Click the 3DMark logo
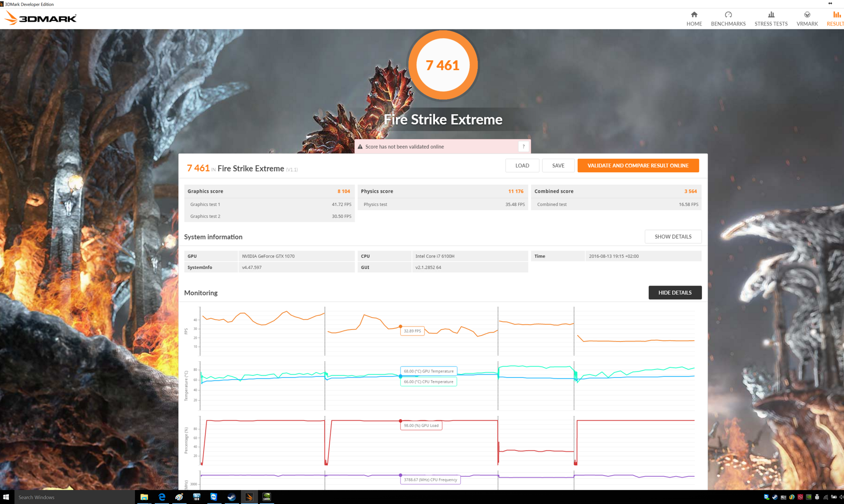 coord(40,18)
